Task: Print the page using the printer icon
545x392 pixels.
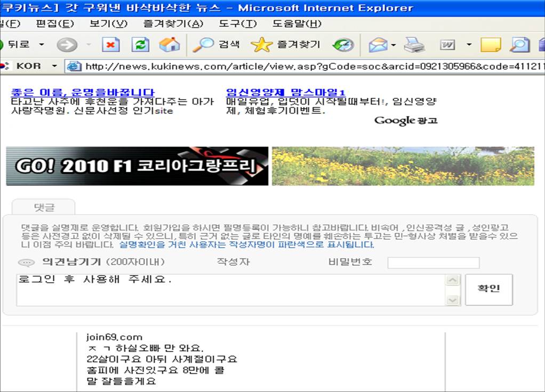Action: coord(414,45)
